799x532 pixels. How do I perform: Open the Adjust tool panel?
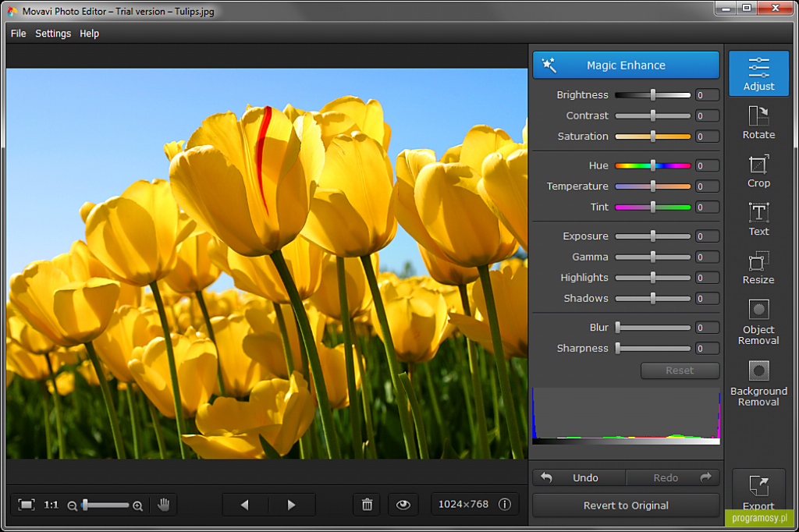click(758, 73)
